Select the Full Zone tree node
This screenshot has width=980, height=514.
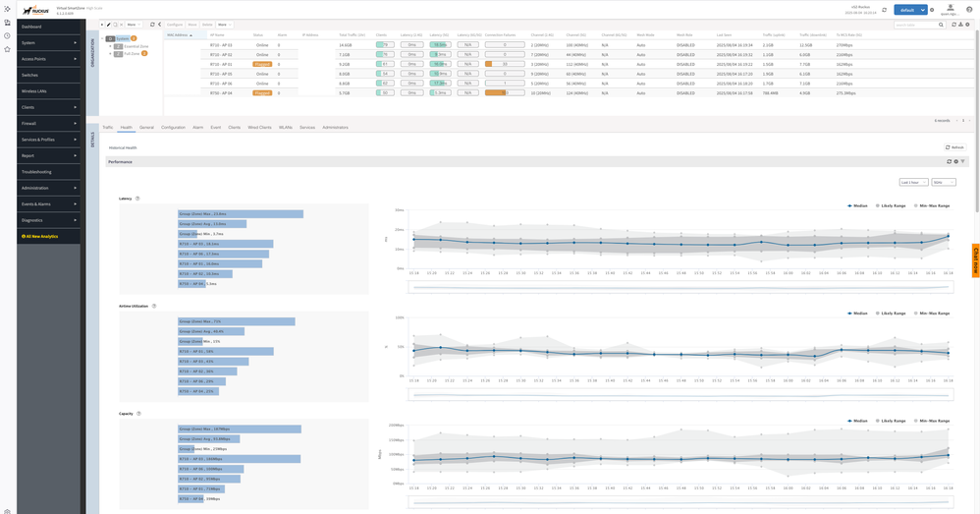(x=132, y=53)
